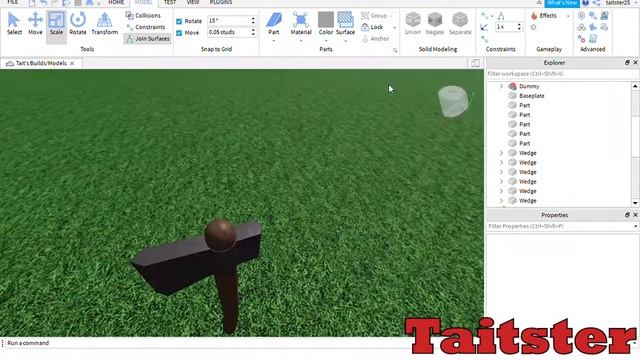Union the selected parts
Screen dimensions: 640x360
[413, 24]
